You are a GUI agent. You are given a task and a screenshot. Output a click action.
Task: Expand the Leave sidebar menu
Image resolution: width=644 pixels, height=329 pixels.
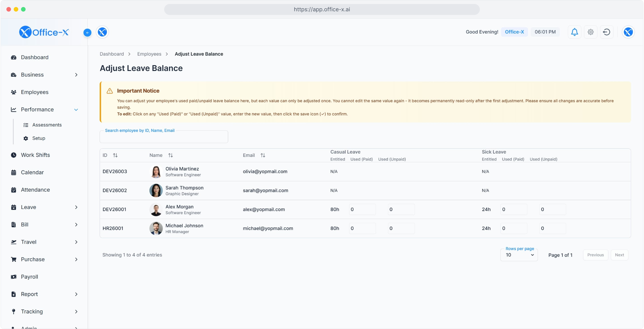76,207
